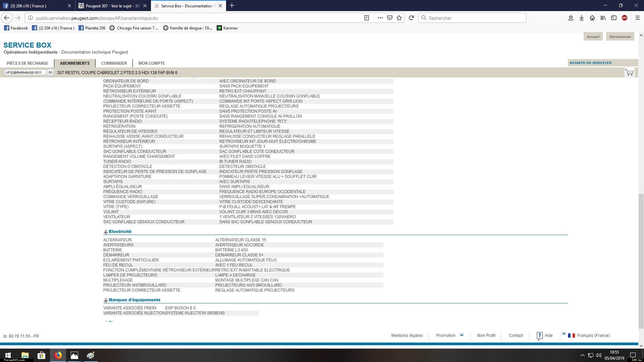
Task: Toggle reader view icon in address bar
Action: click(367, 18)
